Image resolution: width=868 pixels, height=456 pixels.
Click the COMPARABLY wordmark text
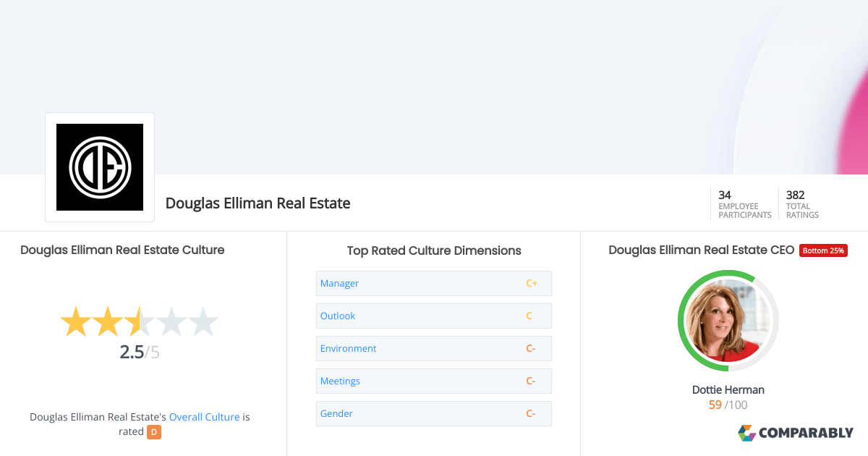click(x=807, y=434)
